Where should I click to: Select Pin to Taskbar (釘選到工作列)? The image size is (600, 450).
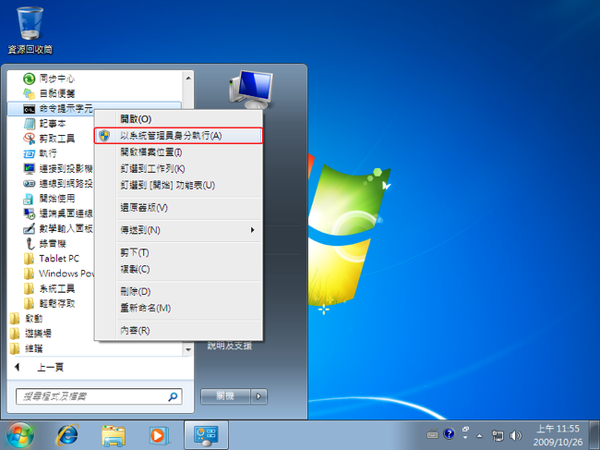[x=178, y=168]
